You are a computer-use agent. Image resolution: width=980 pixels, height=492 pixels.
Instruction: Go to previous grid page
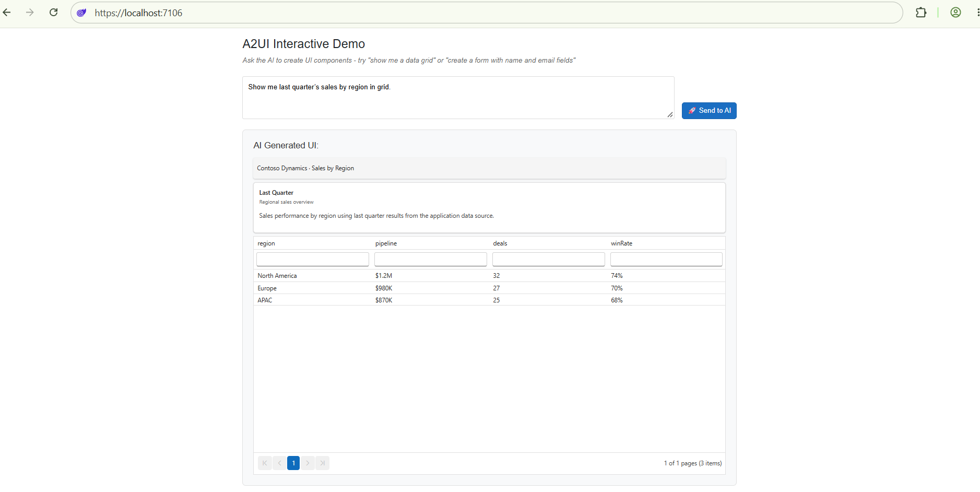pyautogui.click(x=279, y=463)
